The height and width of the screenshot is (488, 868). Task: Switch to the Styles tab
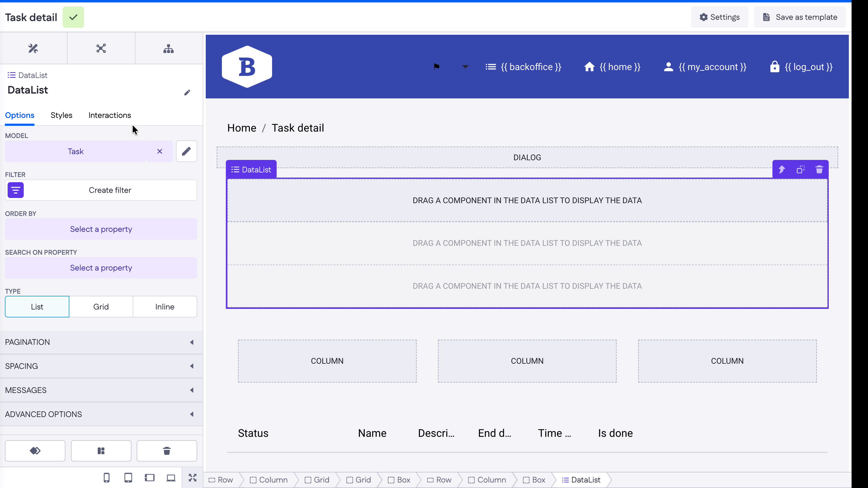pos(61,115)
